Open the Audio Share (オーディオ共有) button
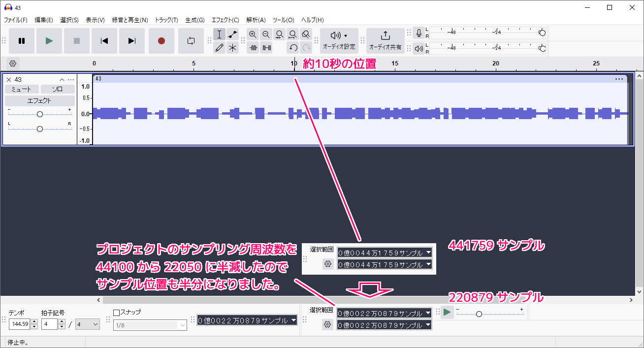Screen dimensions: 644x348 click(385, 41)
